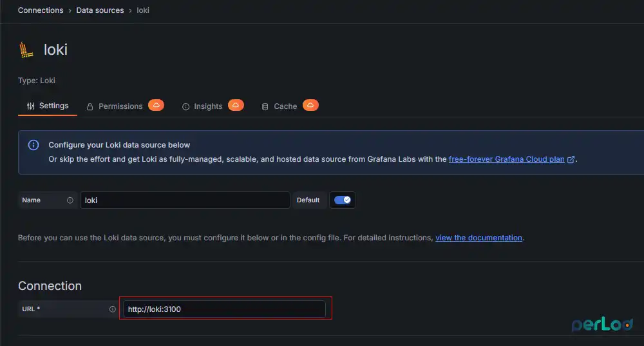Click the cloud badge beside Cache
Image resolution: width=644 pixels, height=346 pixels.
pos(310,105)
